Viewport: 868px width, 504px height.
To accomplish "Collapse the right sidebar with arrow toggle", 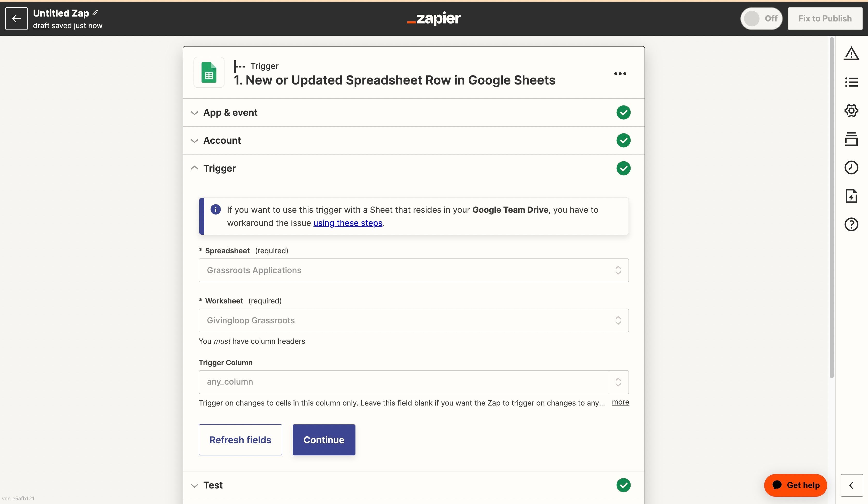I will click(852, 485).
